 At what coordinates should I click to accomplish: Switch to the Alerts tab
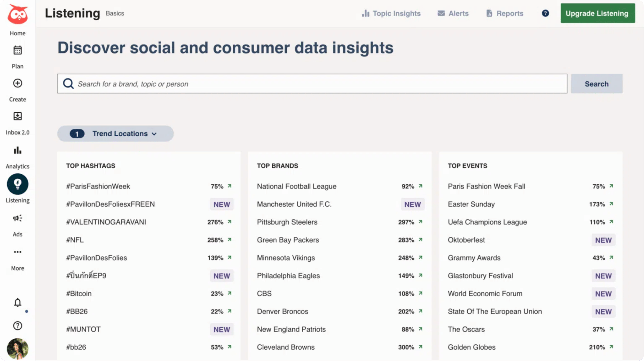pyautogui.click(x=453, y=13)
